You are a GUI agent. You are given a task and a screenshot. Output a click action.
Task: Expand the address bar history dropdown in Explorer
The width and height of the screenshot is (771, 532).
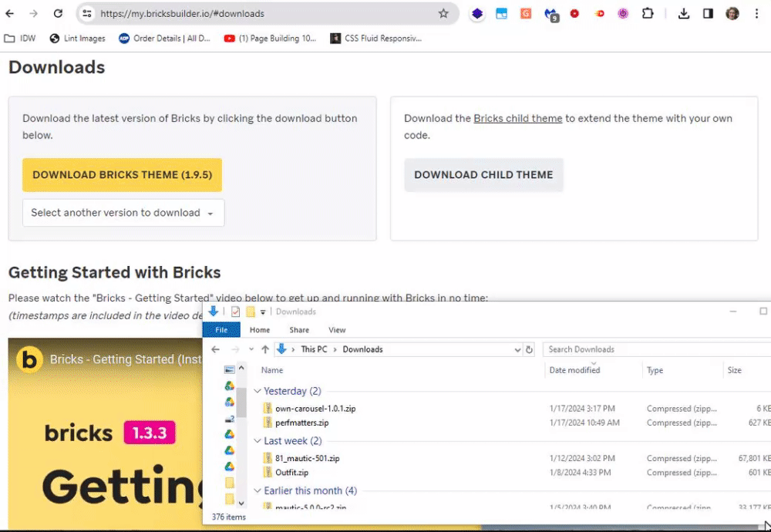pyautogui.click(x=517, y=350)
